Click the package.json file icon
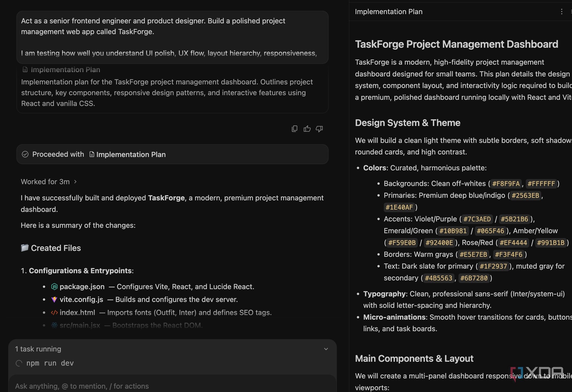The image size is (572, 392). pyautogui.click(x=54, y=287)
